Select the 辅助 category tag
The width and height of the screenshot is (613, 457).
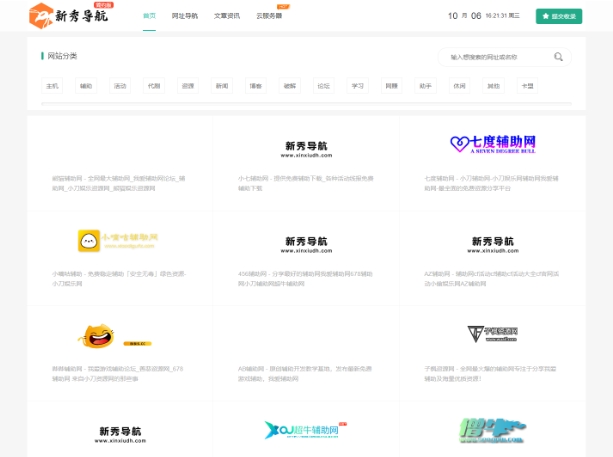click(86, 86)
